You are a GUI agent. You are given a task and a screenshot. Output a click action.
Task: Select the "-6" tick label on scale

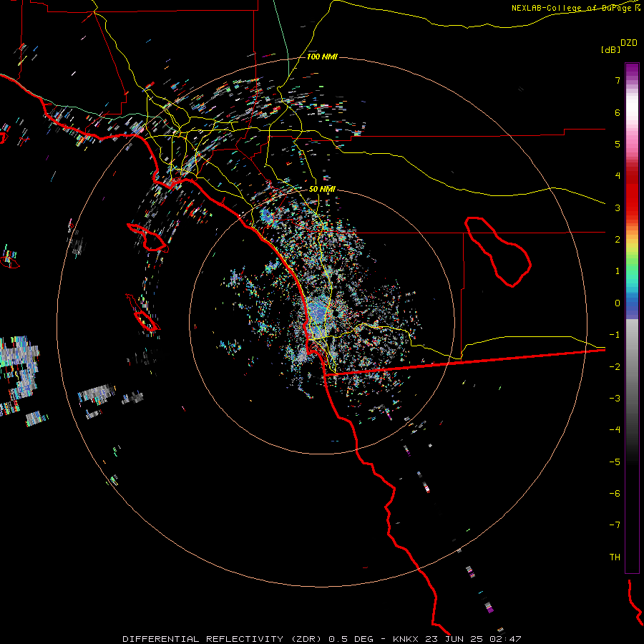click(x=615, y=494)
